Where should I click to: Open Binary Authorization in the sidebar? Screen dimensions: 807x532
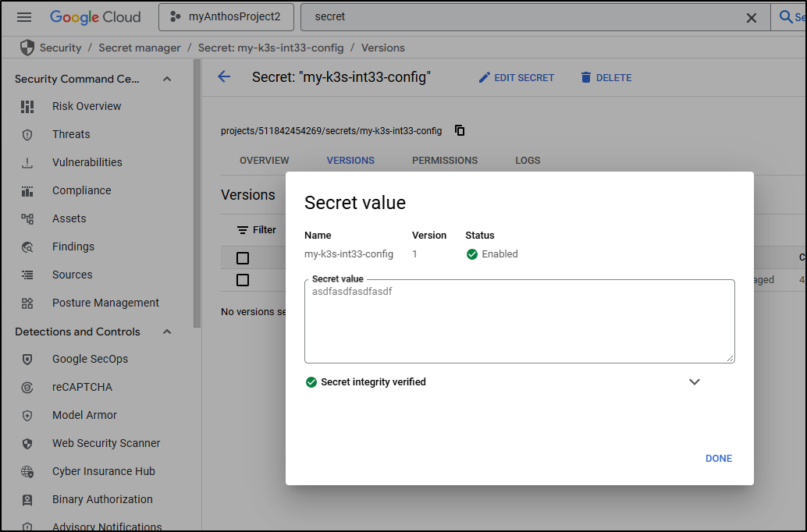tap(102, 499)
